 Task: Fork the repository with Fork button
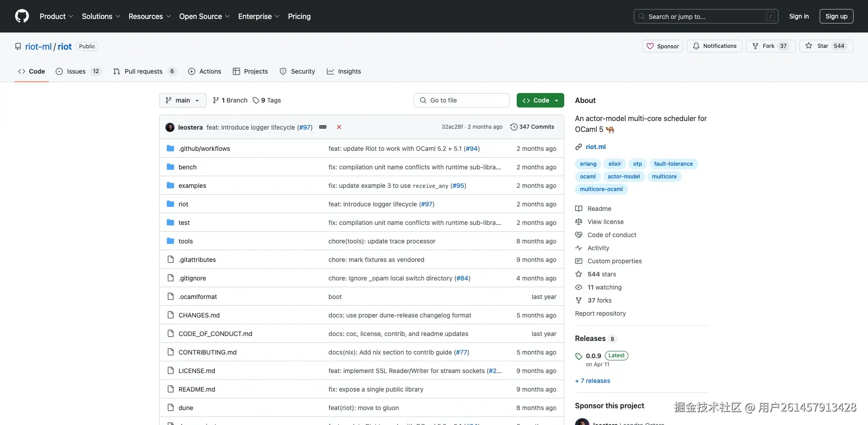[770, 46]
